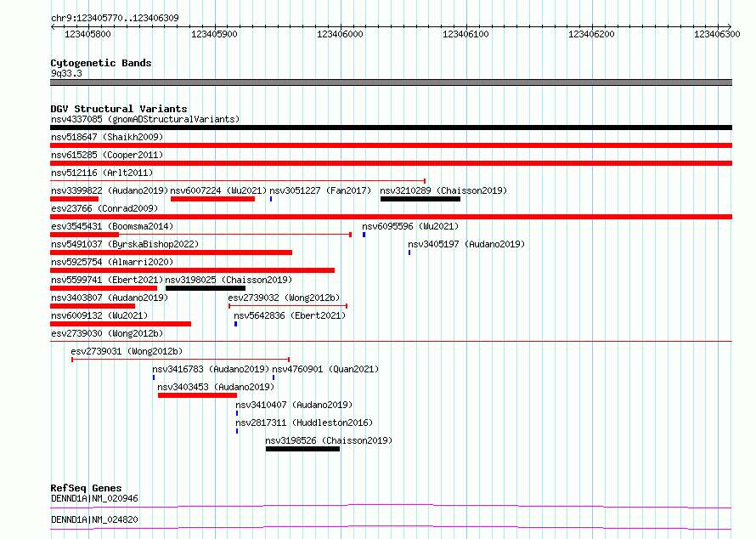
Task: Select nsv3403453 (Audano2019) label
Action: coord(216,387)
